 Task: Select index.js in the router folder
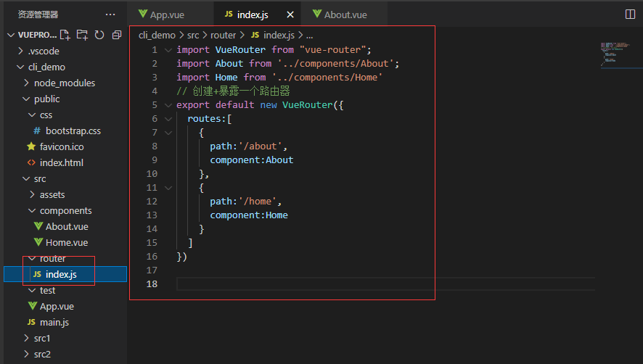(x=65, y=274)
